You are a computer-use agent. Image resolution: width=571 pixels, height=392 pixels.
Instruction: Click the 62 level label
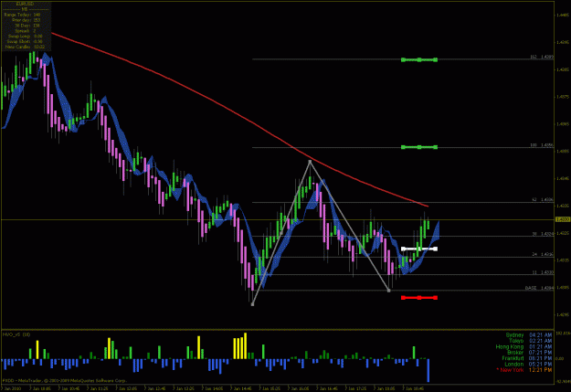point(543,199)
